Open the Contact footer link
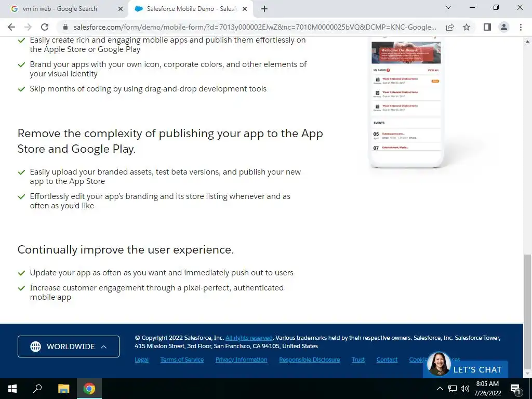Image resolution: width=532 pixels, height=399 pixels. click(x=387, y=360)
